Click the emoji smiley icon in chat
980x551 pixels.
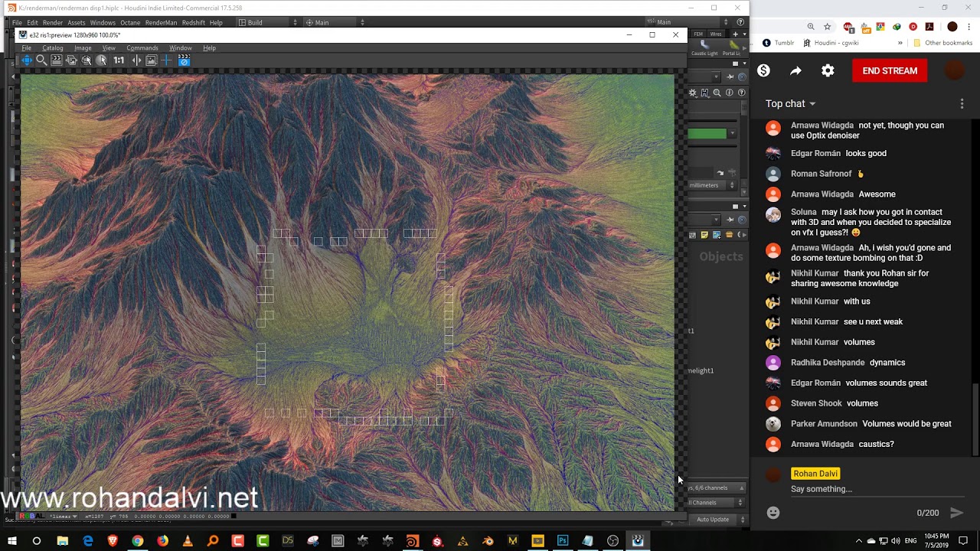pyautogui.click(x=773, y=513)
